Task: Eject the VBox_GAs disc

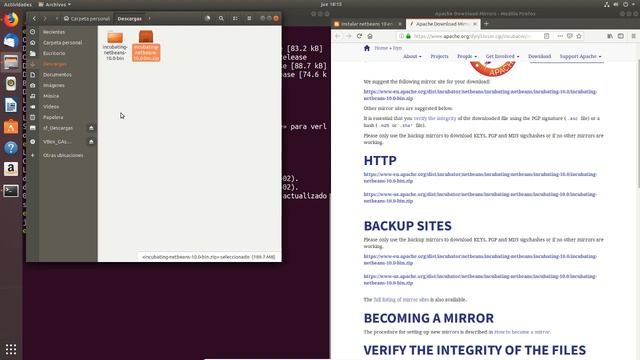Action: coord(91,142)
